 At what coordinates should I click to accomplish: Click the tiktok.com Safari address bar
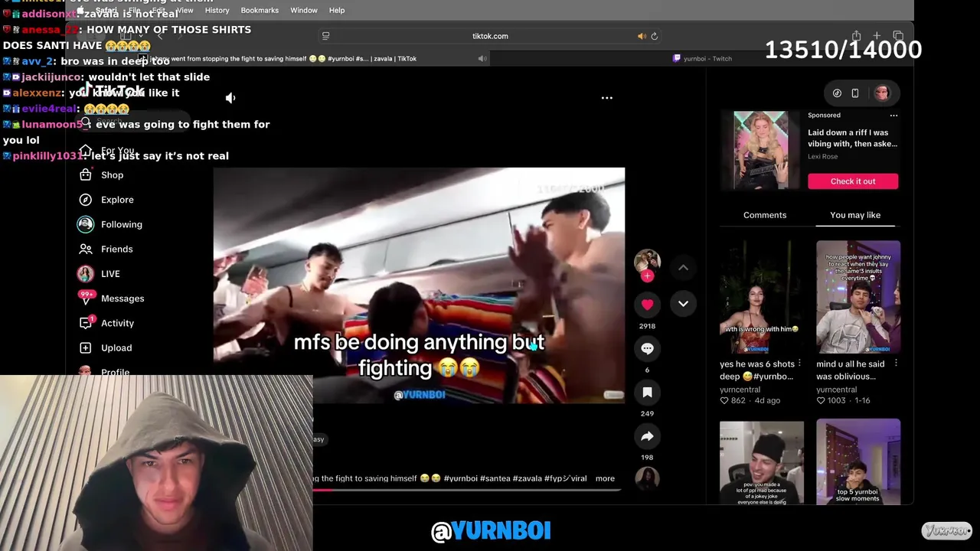pos(490,36)
